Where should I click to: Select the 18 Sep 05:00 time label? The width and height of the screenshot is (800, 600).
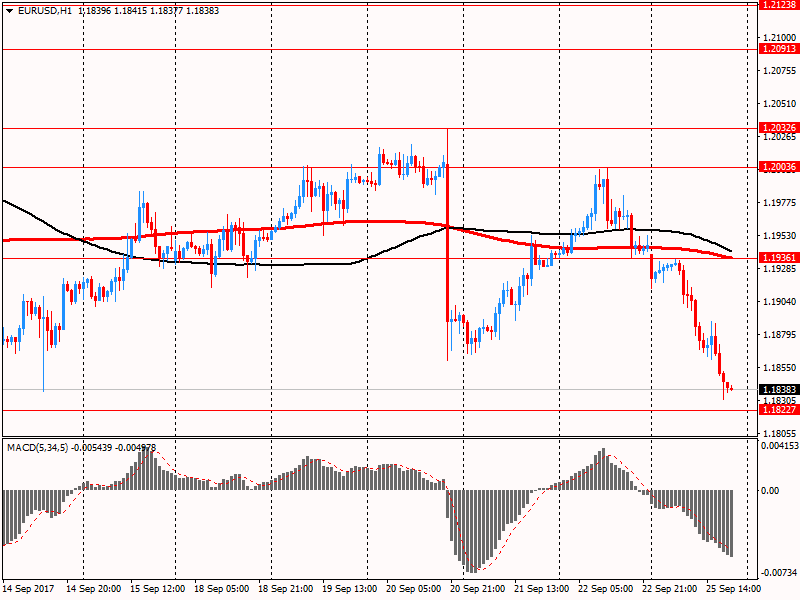pyautogui.click(x=221, y=589)
